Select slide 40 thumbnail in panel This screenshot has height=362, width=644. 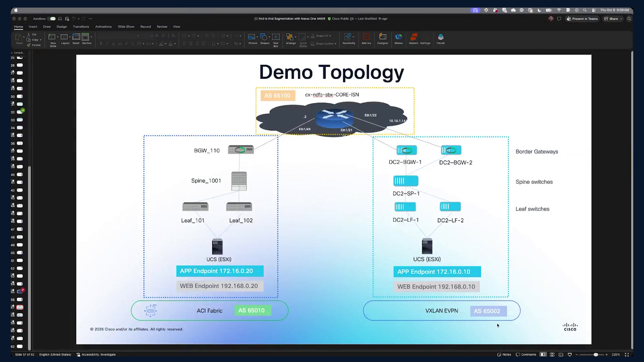(20, 175)
